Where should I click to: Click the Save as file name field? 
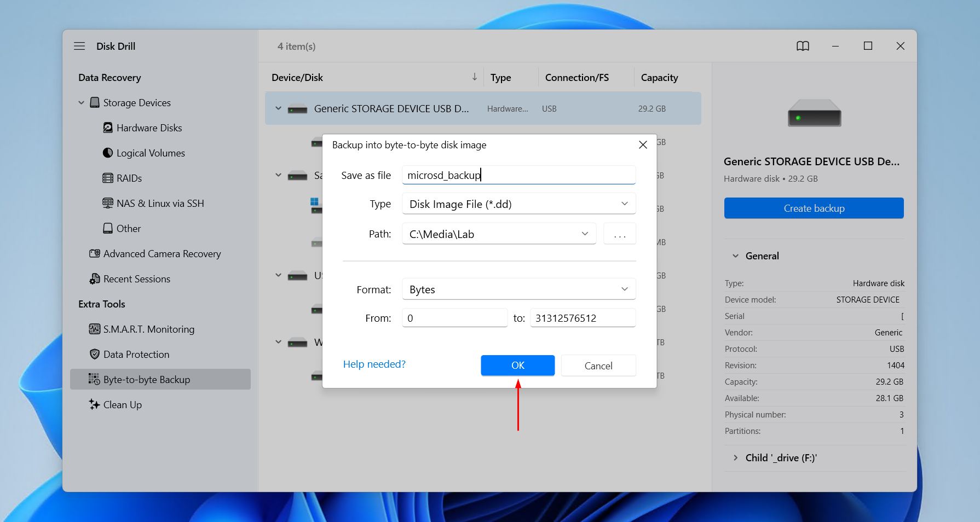click(518, 175)
